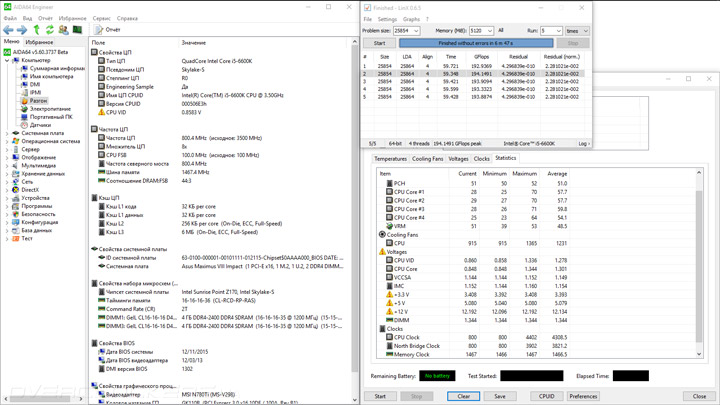This screenshot has width=720, height=405.
Task: Open the Memory (MiB) combo box
Action: click(481, 31)
